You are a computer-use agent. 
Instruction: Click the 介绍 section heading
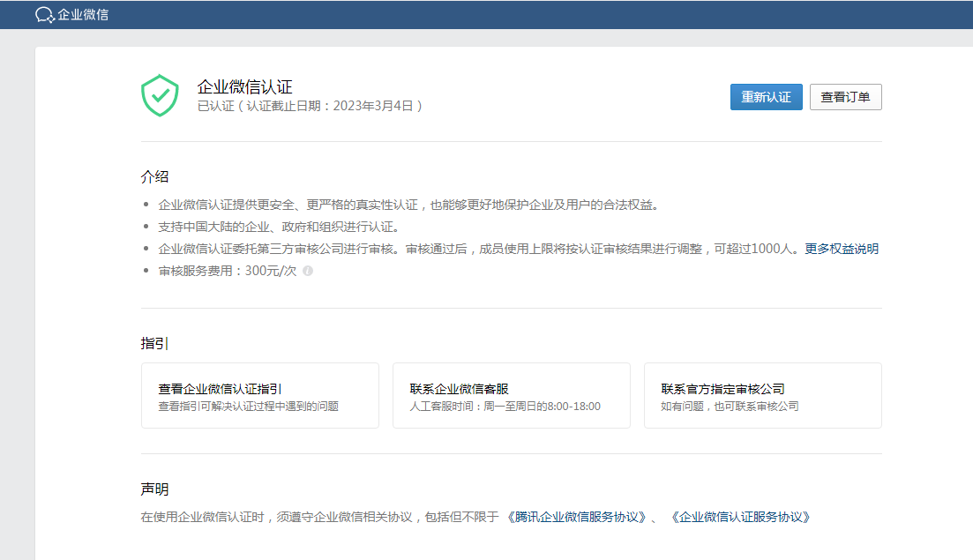click(x=154, y=176)
